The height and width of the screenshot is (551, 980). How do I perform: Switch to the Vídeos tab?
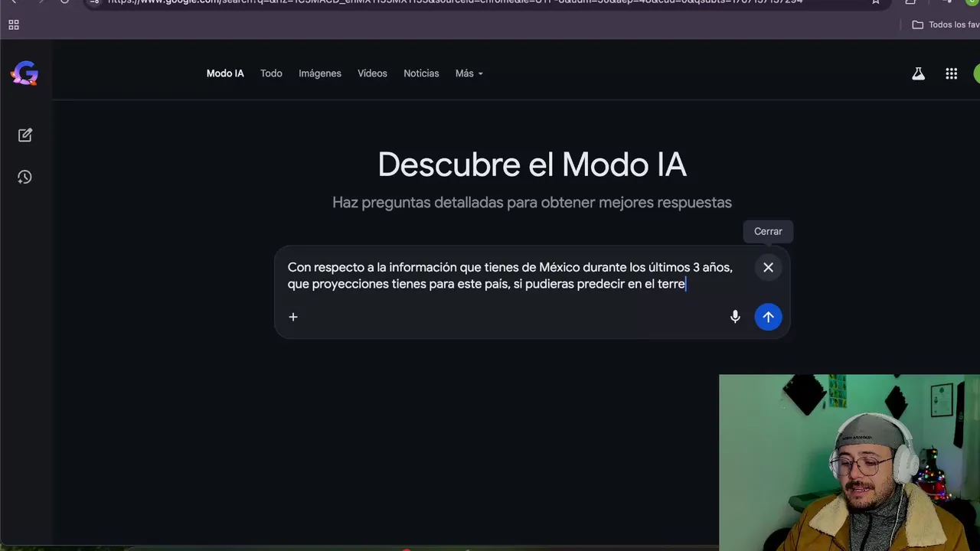coord(372,73)
